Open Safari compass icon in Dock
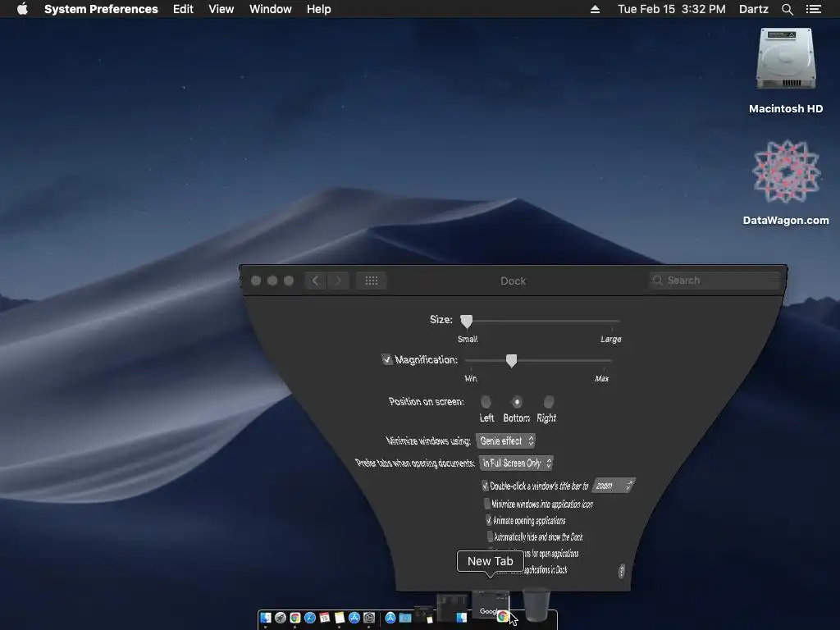840x630 pixels. 310,617
